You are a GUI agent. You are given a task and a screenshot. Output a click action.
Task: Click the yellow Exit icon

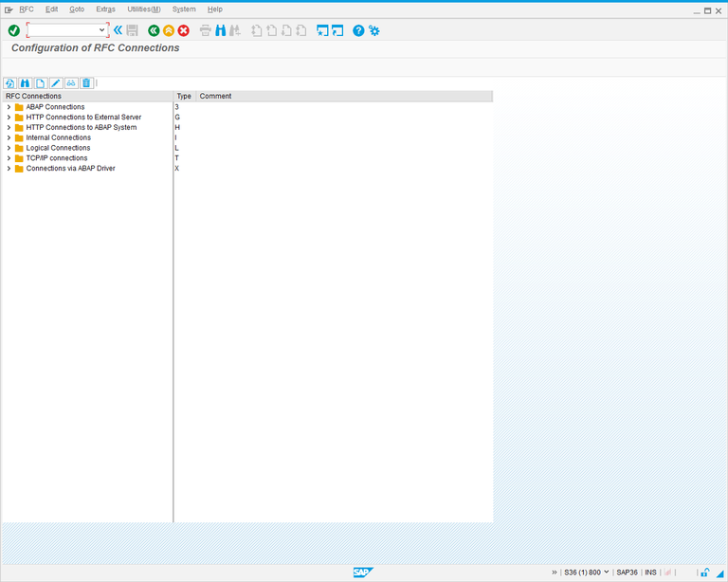pos(169,30)
